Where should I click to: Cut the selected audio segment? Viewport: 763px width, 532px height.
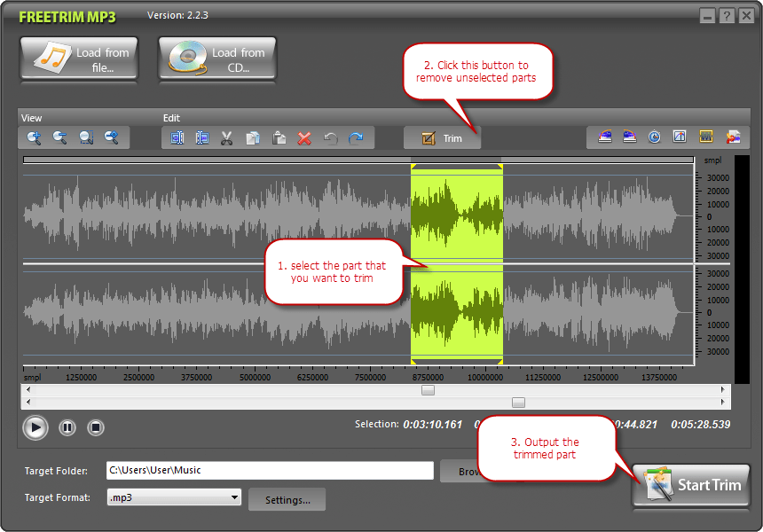pyautogui.click(x=226, y=137)
